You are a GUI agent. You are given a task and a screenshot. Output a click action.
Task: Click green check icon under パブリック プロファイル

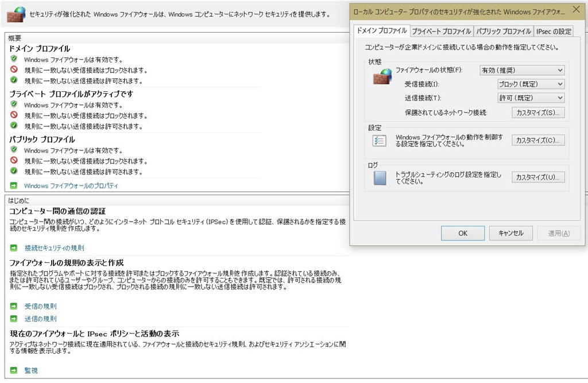tap(14, 171)
